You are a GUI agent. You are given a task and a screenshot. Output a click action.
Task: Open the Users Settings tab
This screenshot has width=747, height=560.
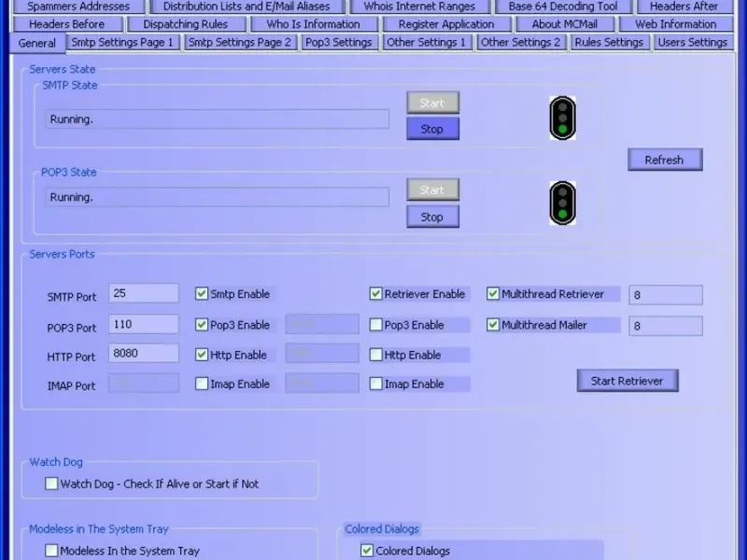(693, 42)
